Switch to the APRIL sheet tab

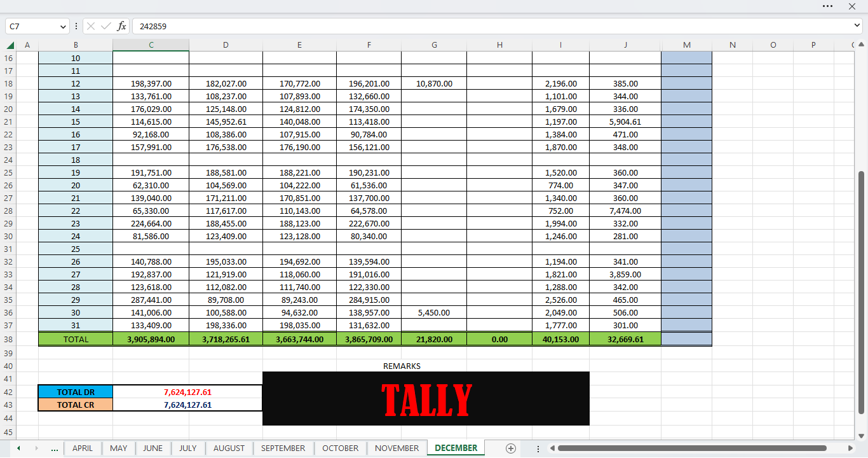click(83, 448)
